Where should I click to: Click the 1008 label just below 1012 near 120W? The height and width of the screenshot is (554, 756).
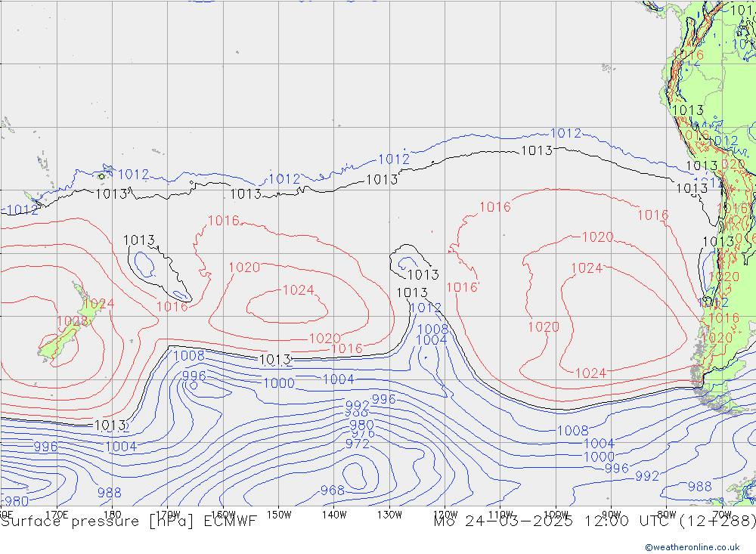[432, 330]
